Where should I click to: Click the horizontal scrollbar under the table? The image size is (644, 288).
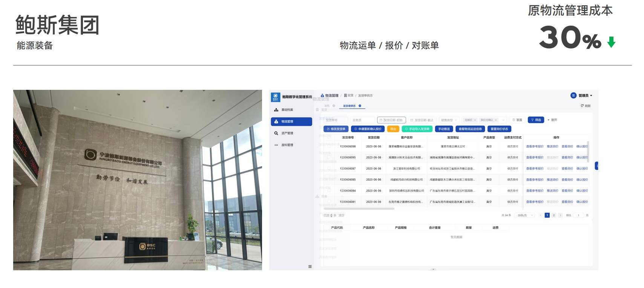coord(359,209)
